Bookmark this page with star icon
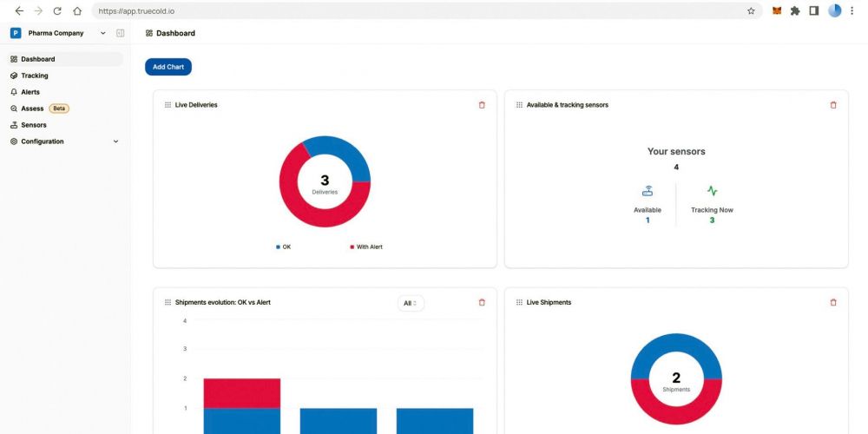 (751, 11)
